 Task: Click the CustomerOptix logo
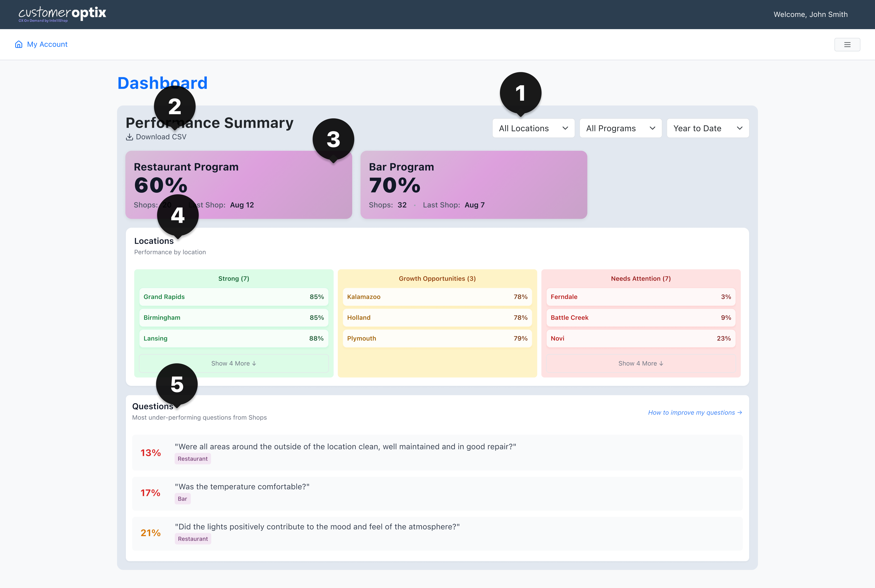pos(62,14)
